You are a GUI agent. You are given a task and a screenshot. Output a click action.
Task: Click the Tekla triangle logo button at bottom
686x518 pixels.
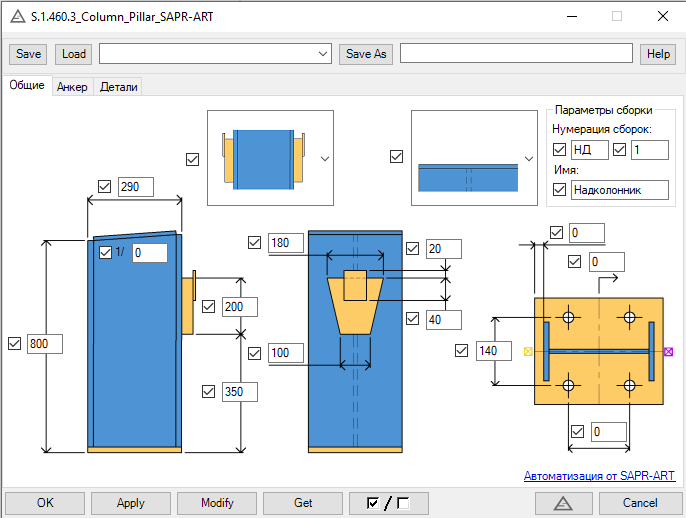pyautogui.click(x=562, y=503)
